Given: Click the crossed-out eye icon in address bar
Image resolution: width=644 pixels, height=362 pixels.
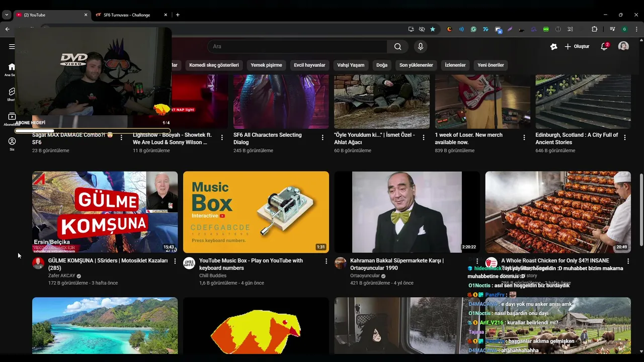Looking at the screenshot, I should [x=422, y=29].
